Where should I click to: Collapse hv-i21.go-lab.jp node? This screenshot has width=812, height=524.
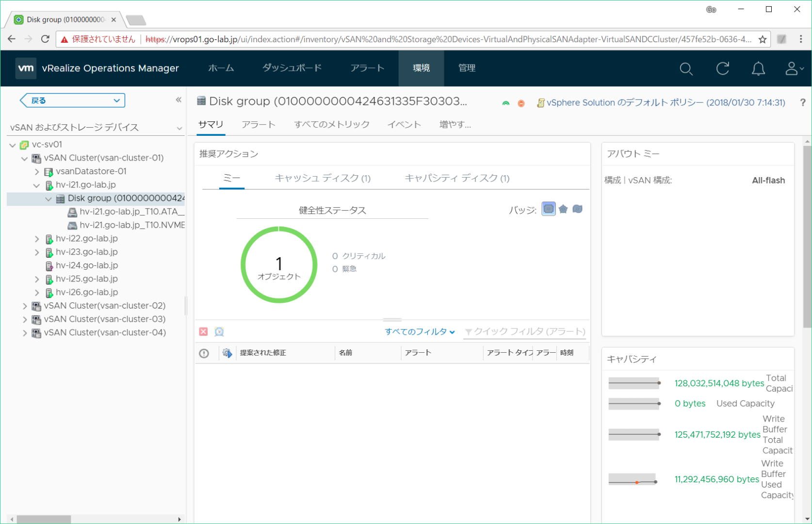pos(37,185)
